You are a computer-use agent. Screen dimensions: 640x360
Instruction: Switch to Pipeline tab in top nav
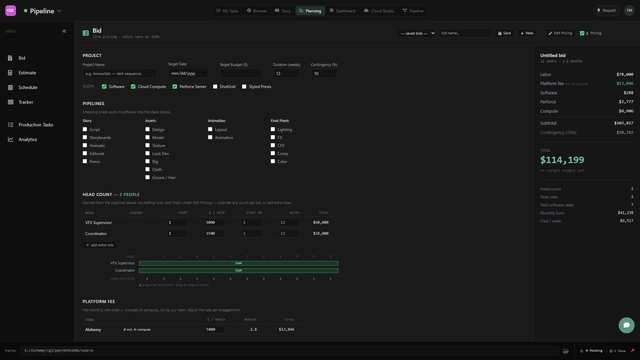(413, 11)
